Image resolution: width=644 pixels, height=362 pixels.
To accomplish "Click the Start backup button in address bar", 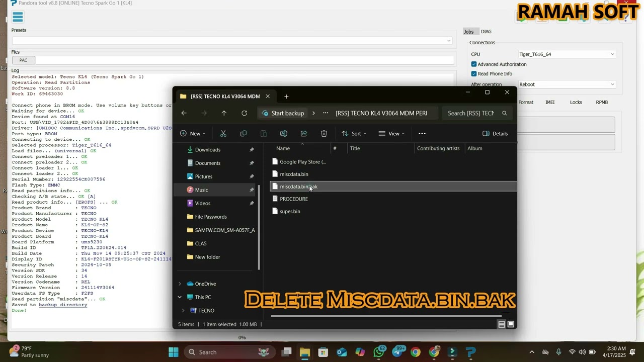I will coord(283,113).
